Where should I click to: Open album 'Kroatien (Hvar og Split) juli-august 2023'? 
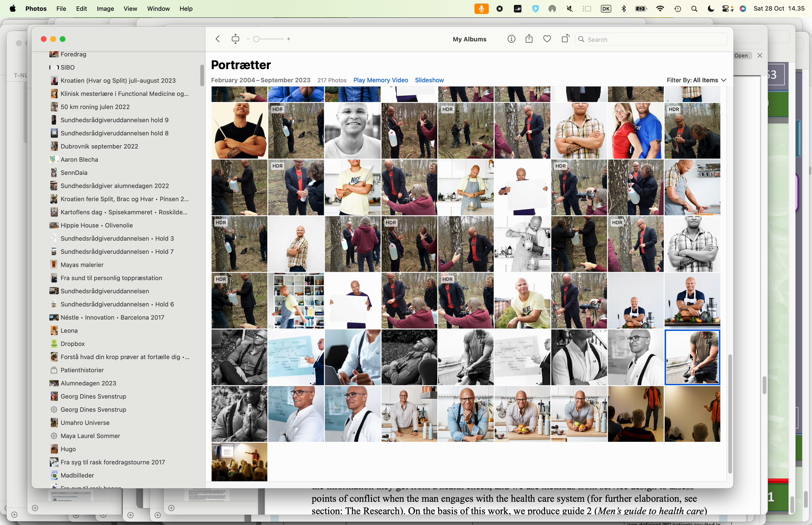click(x=118, y=81)
